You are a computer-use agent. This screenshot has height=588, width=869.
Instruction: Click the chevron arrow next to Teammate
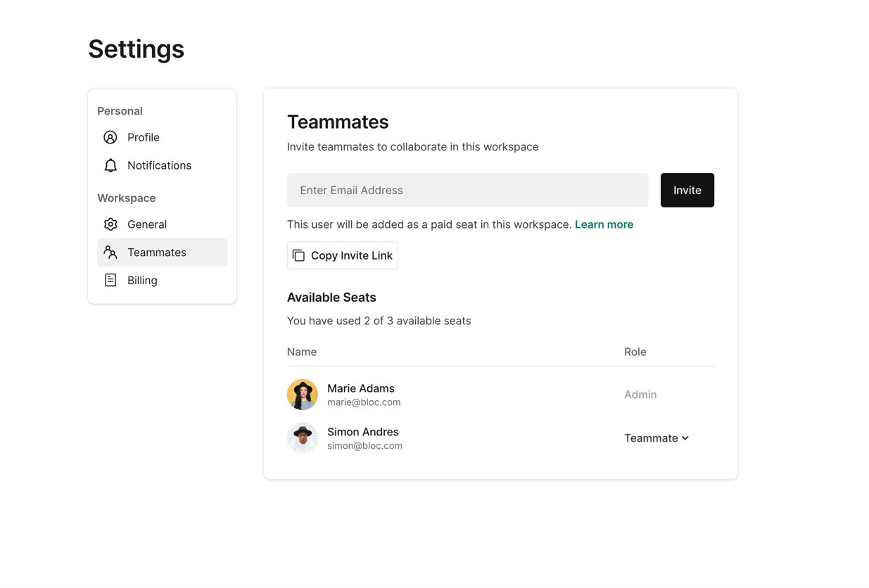tap(685, 438)
